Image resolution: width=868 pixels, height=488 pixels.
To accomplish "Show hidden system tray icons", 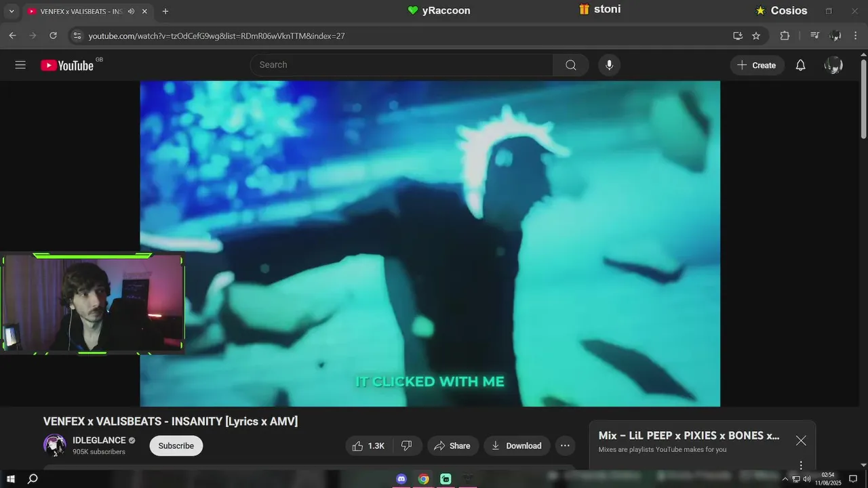I will (785, 479).
